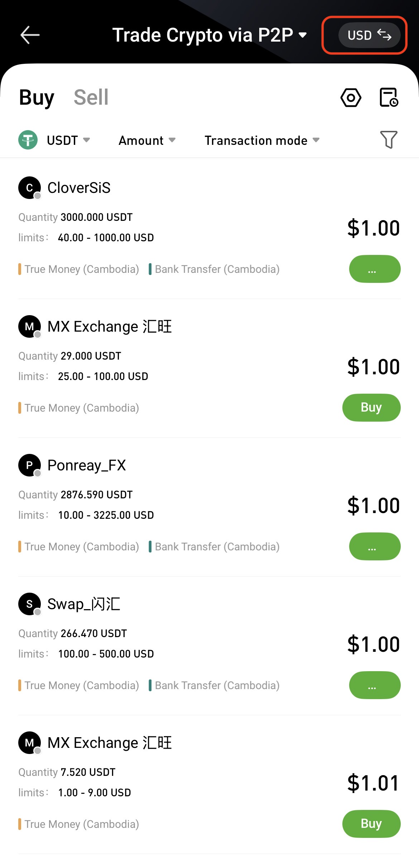Image resolution: width=419 pixels, height=868 pixels.
Task: Expand the Transaction mode dropdown
Action: click(x=261, y=140)
